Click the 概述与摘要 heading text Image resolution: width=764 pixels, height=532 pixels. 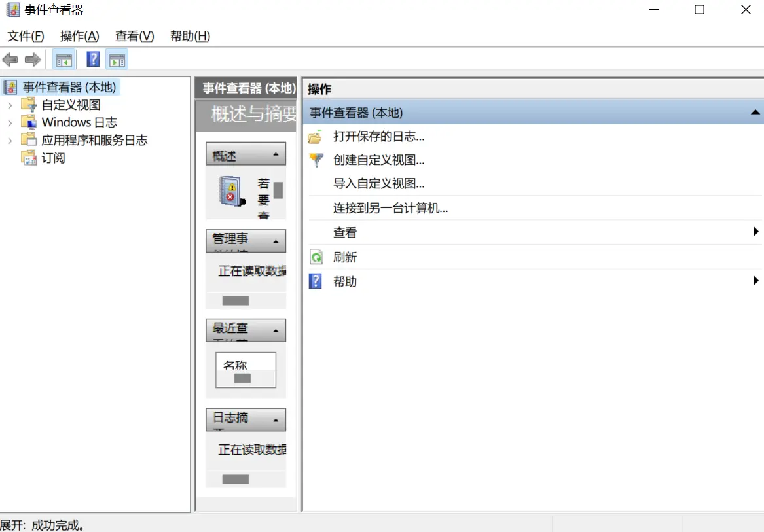tap(254, 114)
